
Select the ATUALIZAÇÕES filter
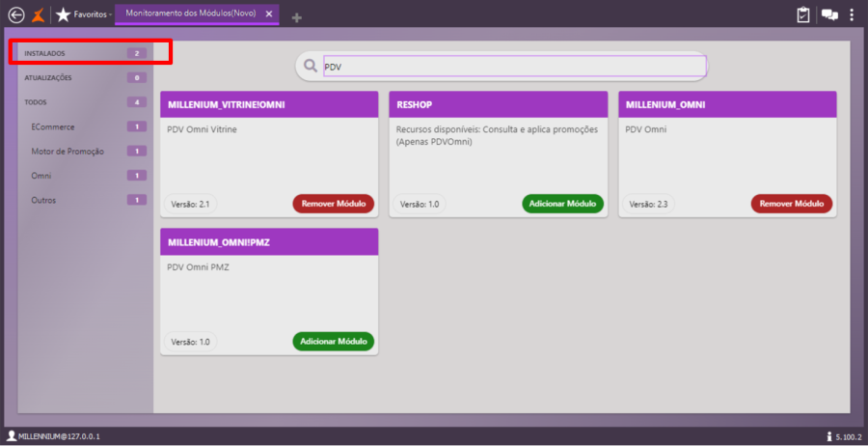pos(85,78)
